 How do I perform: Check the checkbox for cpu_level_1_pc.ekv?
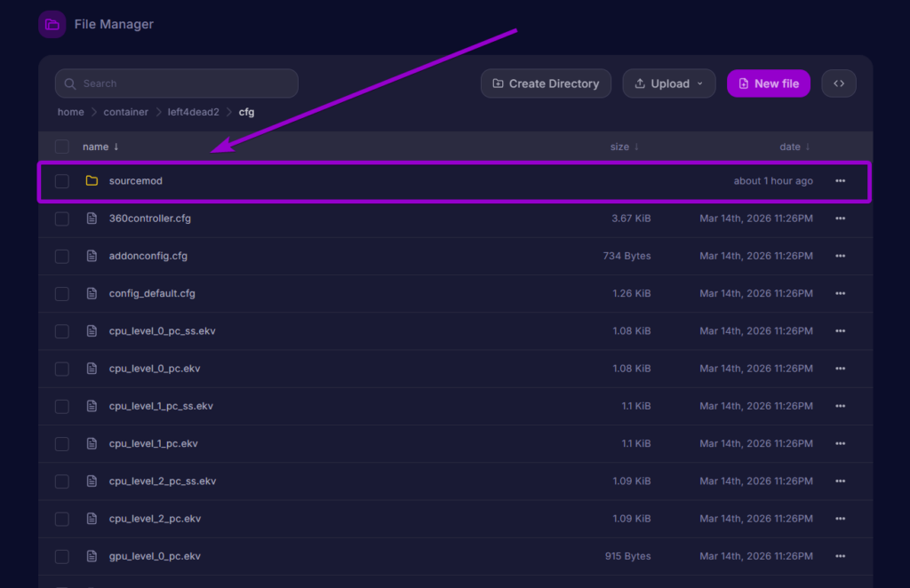(61, 443)
